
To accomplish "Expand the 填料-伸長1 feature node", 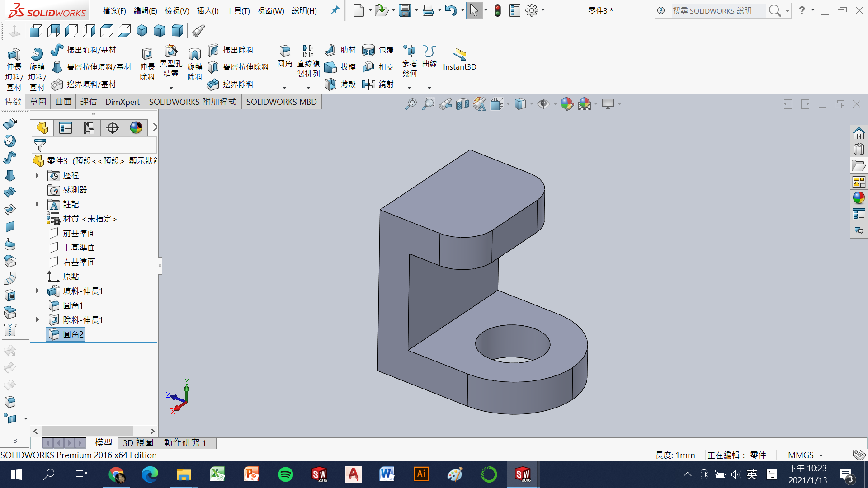I will coord(38,291).
